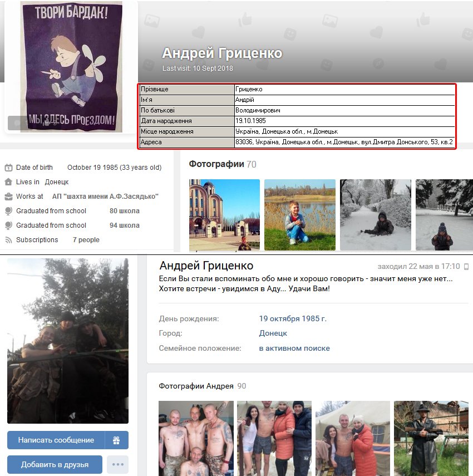
Task: Click the surname cell Гриценко in the table
Action: click(345, 89)
